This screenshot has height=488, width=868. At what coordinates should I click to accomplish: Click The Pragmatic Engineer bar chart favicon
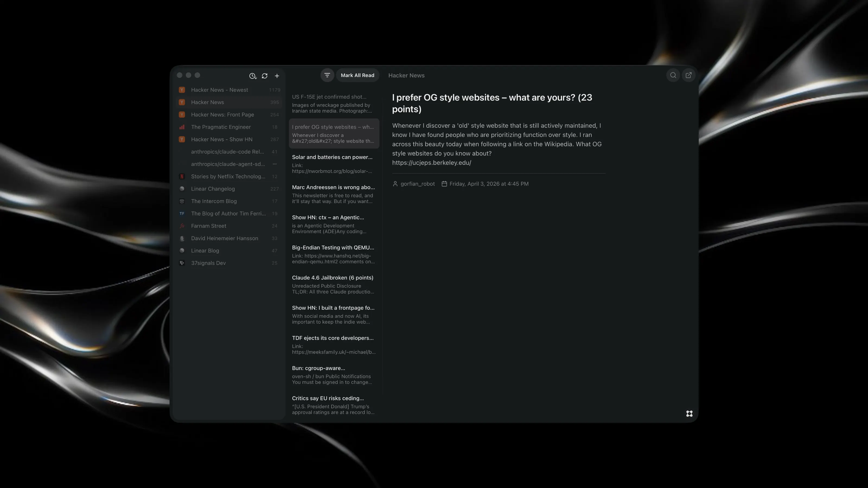[182, 127]
